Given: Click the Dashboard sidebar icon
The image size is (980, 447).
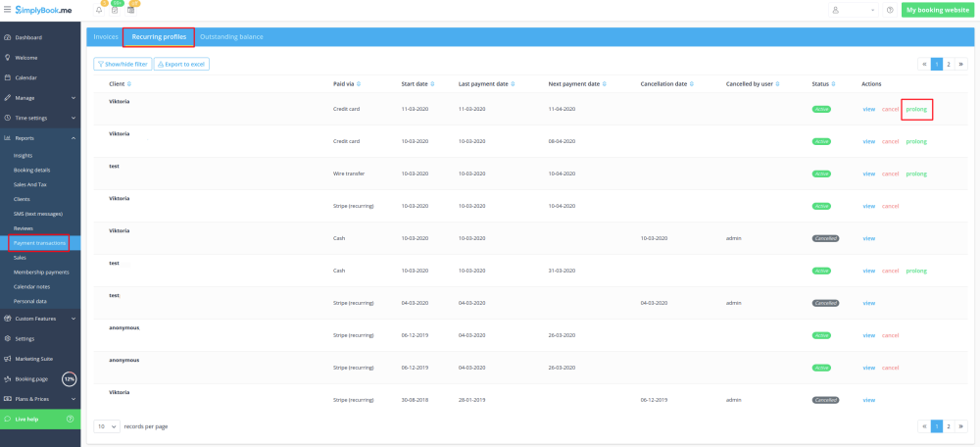Looking at the screenshot, I should pos(7,37).
